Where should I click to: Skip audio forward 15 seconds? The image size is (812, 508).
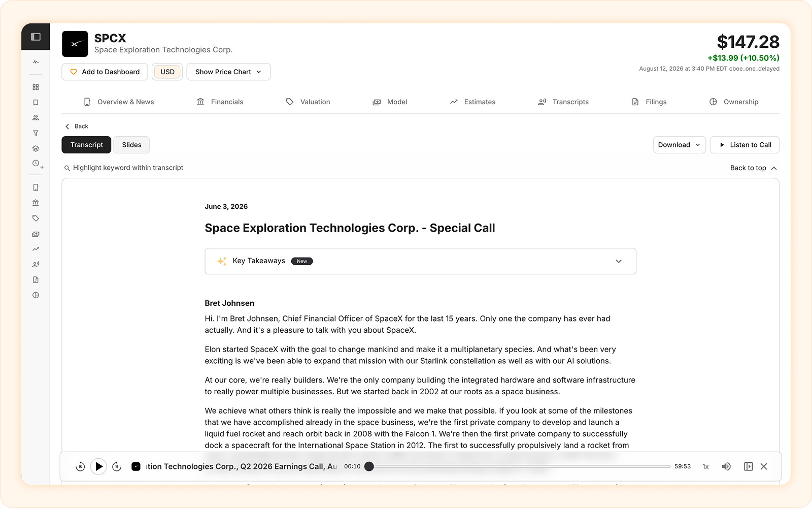[117, 466]
